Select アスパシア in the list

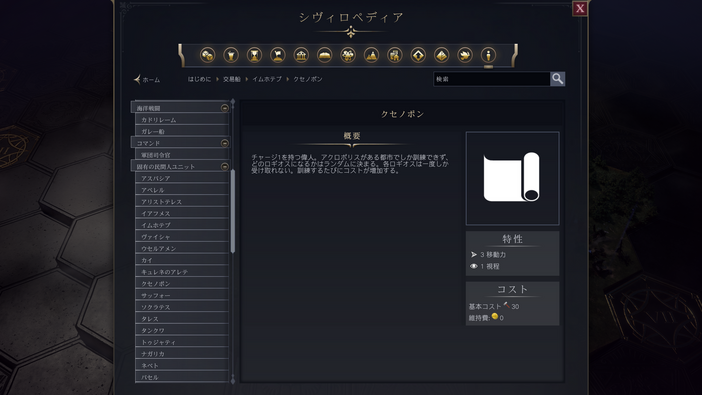[x=182, y=178]
